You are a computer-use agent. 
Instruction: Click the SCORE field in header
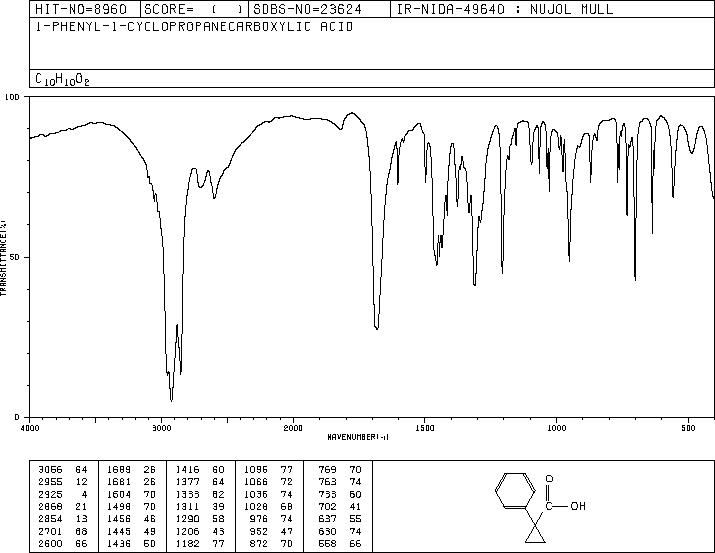[193, 9]
